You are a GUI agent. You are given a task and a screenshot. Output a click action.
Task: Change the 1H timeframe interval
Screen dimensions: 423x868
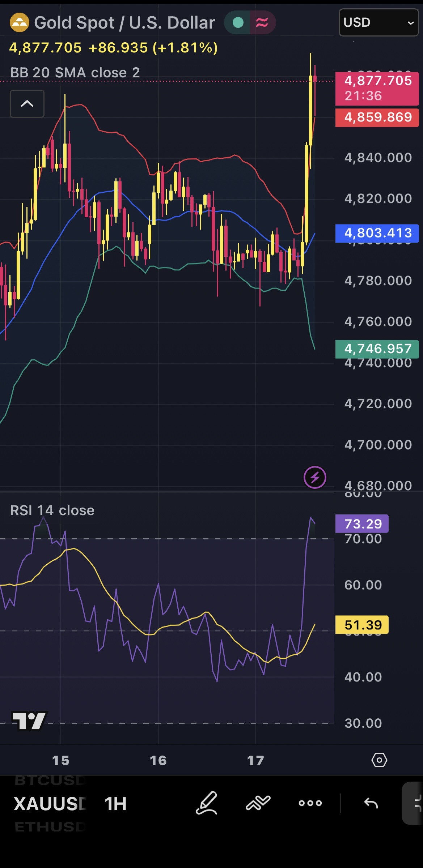pos(115,804)
